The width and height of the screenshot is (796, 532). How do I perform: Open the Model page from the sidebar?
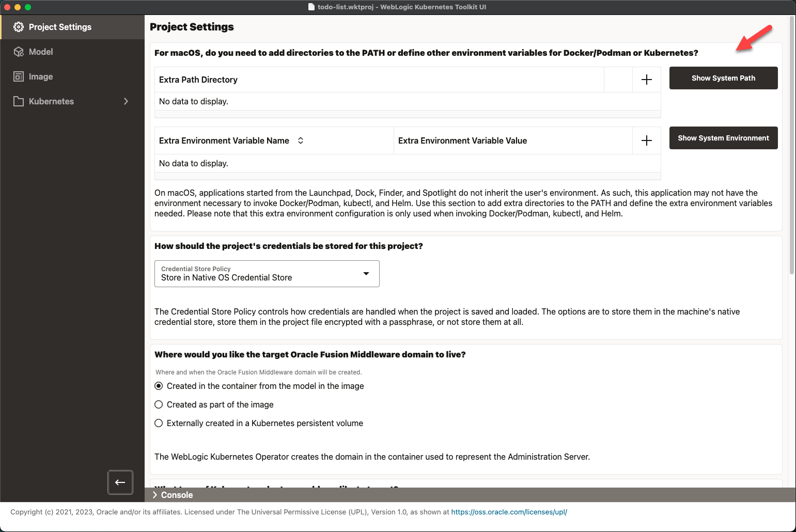72,52
